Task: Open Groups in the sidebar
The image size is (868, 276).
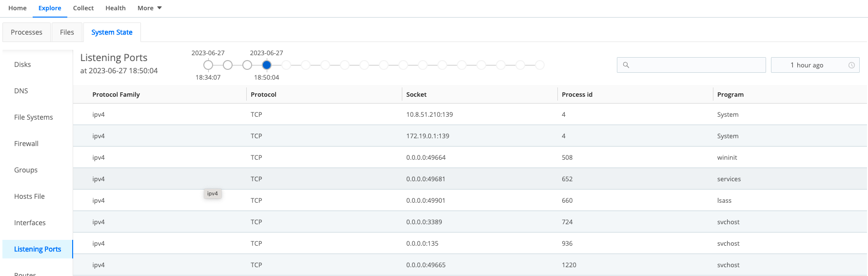Action: pyautogui.click(x=26, y=170)
